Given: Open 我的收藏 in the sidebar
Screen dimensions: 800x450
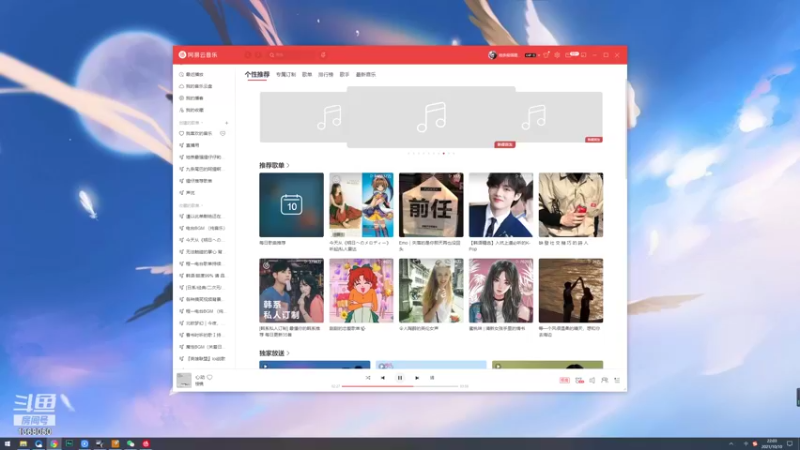Looking at the screenshot, I should coord(191,110).
